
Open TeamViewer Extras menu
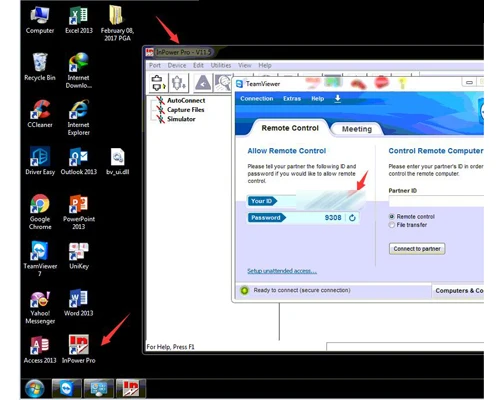[292, 99]
